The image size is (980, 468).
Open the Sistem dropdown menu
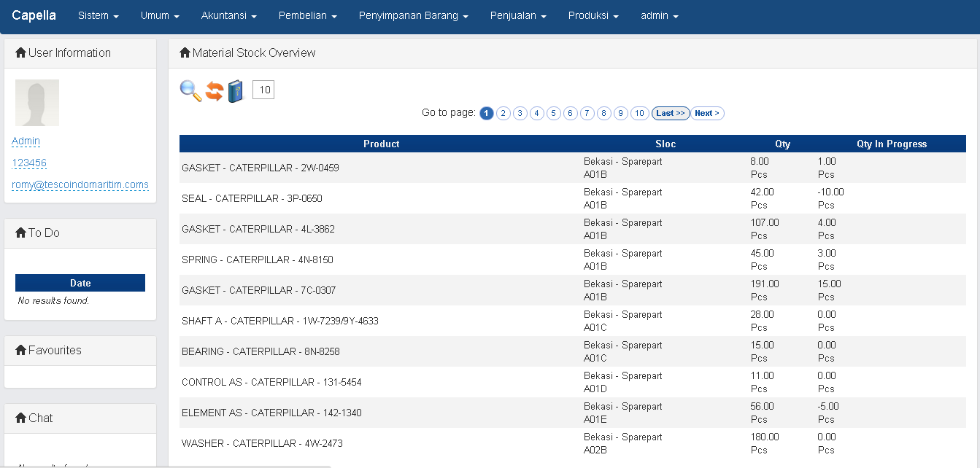point(98,15)
